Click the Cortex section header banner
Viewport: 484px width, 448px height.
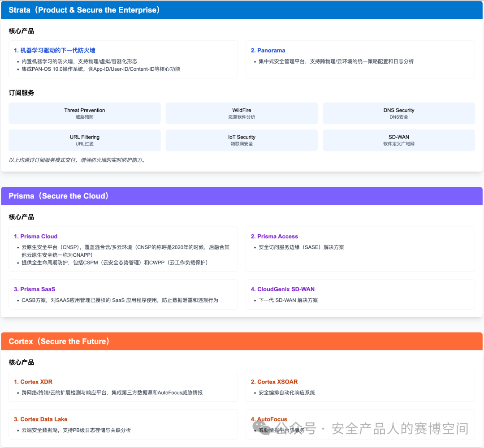242,341
